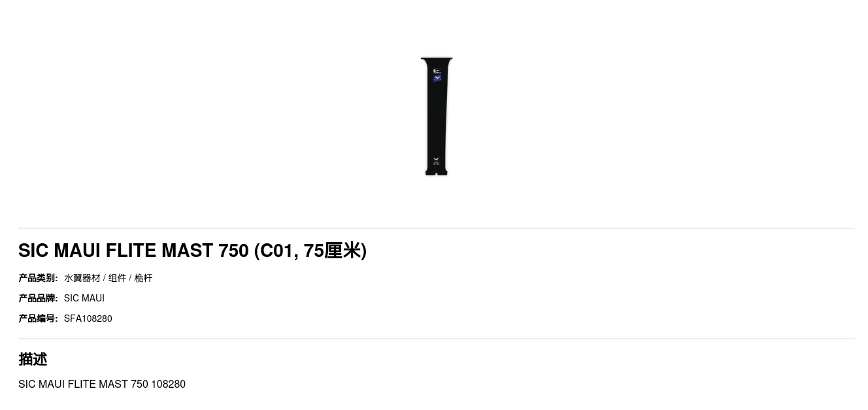
Task: Click the description text SIC MAUI FLITE MAST 750 108280
Action: 102,384
